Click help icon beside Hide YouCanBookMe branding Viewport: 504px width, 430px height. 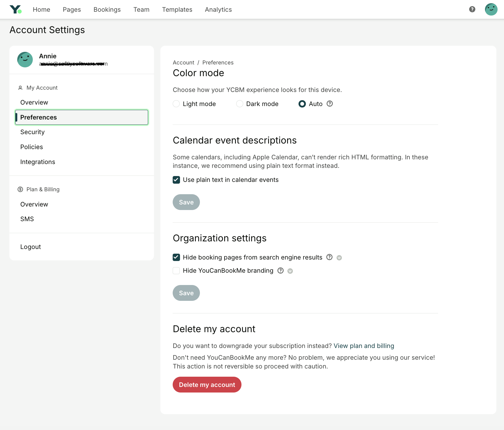(280, 271)
